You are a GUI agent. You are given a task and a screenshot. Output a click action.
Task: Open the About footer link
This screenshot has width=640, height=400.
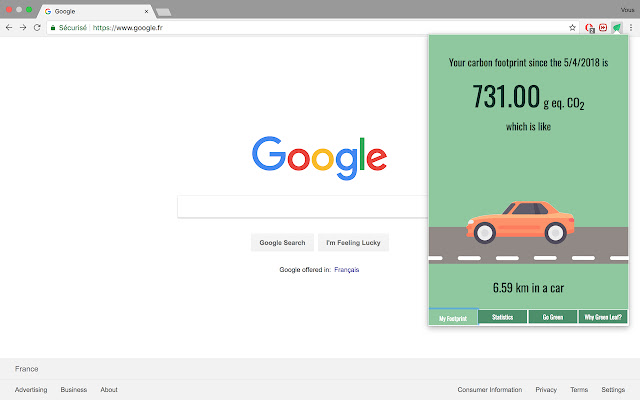point(109,389)
